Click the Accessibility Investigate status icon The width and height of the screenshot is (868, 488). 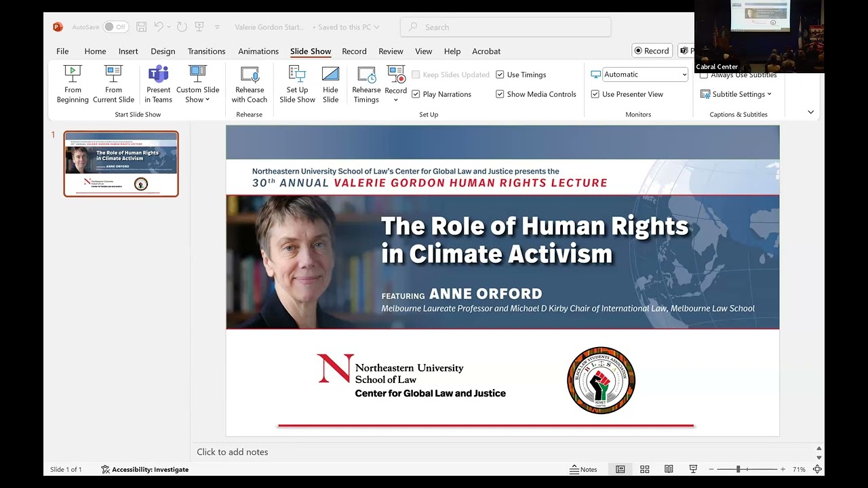pyautogui.click(x=105, y=469)
